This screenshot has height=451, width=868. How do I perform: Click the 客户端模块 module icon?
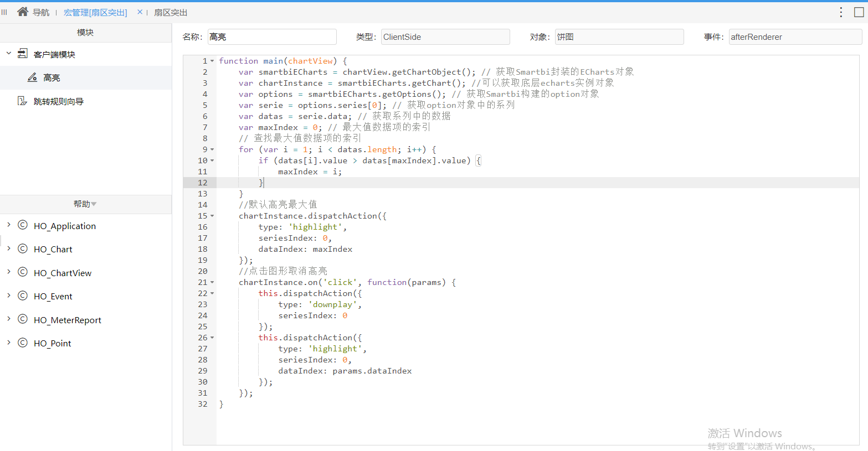coord(23,54)
